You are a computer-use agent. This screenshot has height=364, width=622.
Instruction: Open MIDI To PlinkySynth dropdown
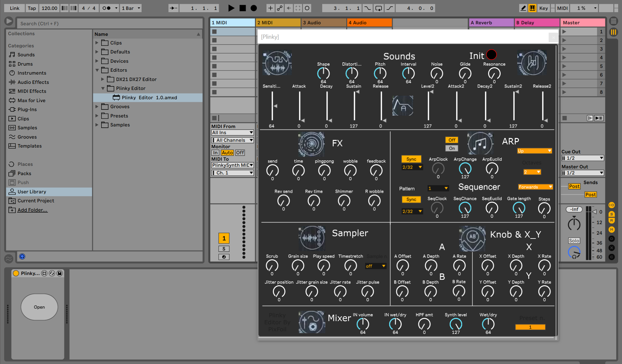pos(233,165)
